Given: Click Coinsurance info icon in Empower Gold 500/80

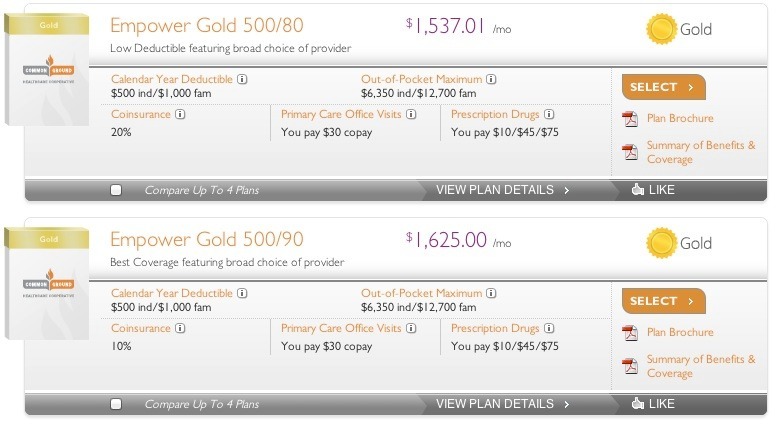Looking at the screenshot, I should (180, 115).
